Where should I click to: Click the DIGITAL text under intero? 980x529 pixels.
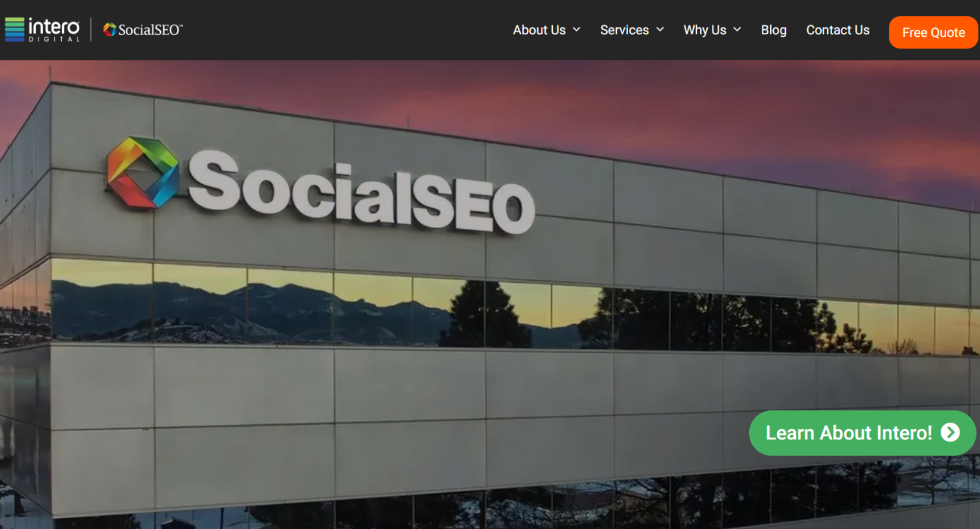click(54, 39)
